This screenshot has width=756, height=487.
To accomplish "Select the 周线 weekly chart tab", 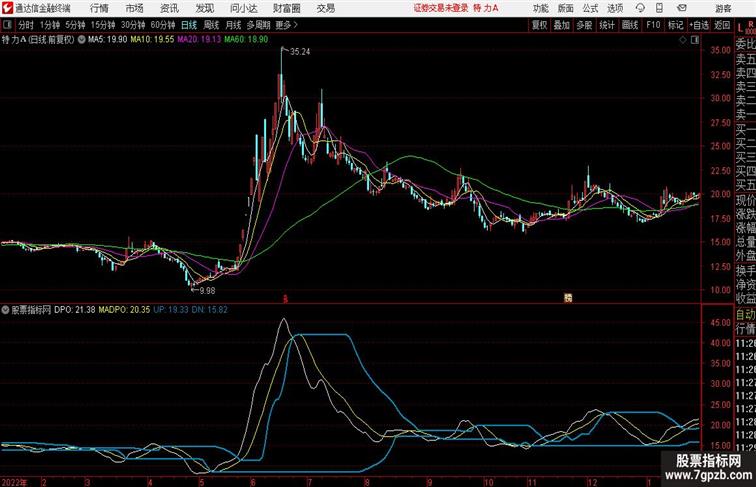I will point(211,25).
